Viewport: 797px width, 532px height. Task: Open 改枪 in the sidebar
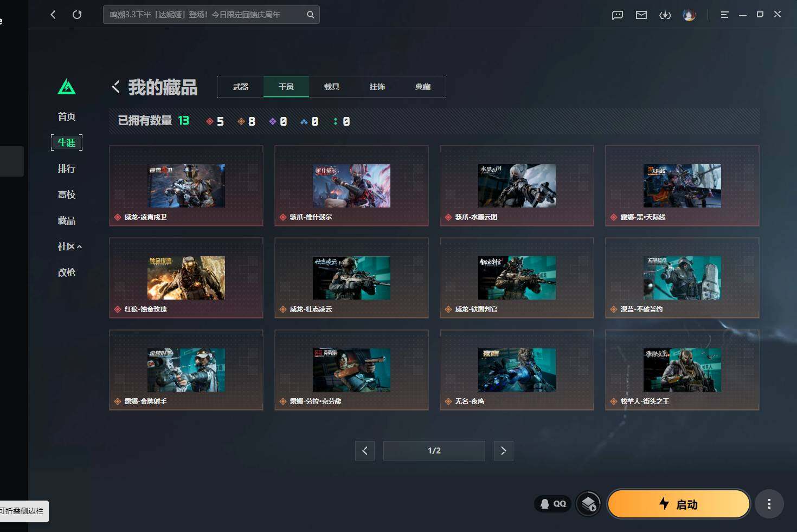67,273
